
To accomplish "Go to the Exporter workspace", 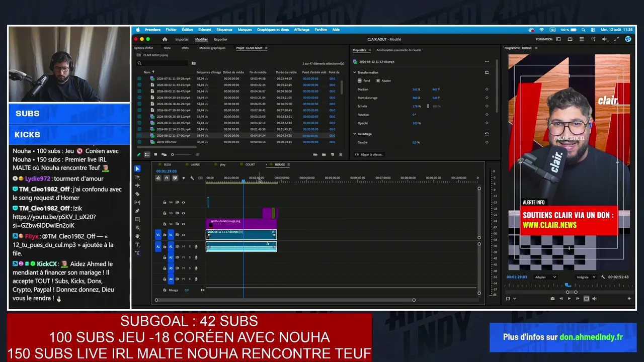I will (x=220, y=39).
